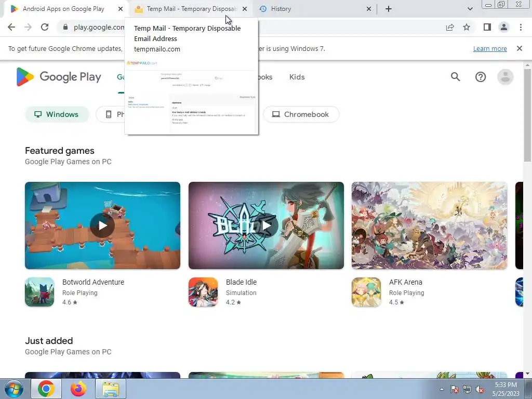Open the Chrome profile avatar menu
This screenshot has height=399, width=532.
(x=504, y=27)
